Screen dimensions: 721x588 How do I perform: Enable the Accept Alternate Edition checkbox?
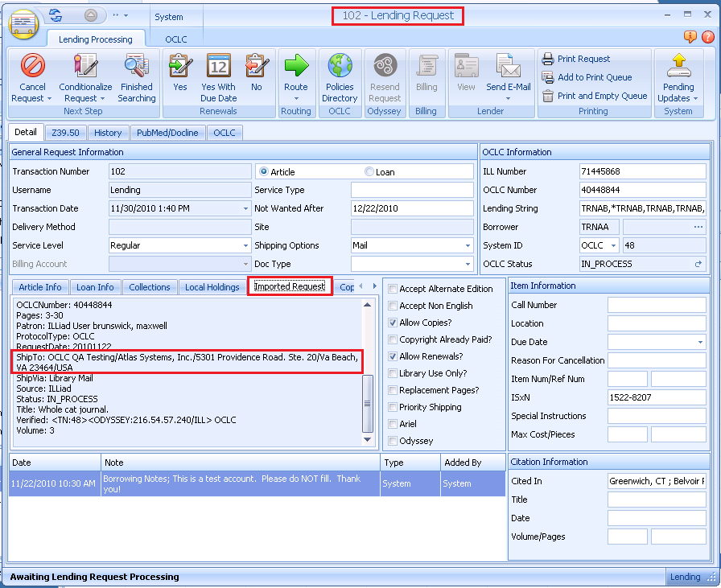(393, 289)
